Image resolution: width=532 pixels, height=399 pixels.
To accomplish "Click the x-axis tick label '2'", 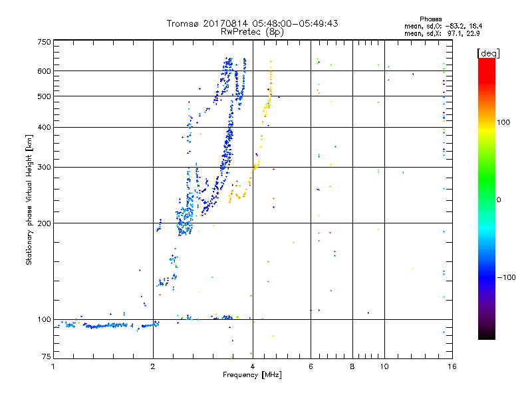I will click(153, 366).
